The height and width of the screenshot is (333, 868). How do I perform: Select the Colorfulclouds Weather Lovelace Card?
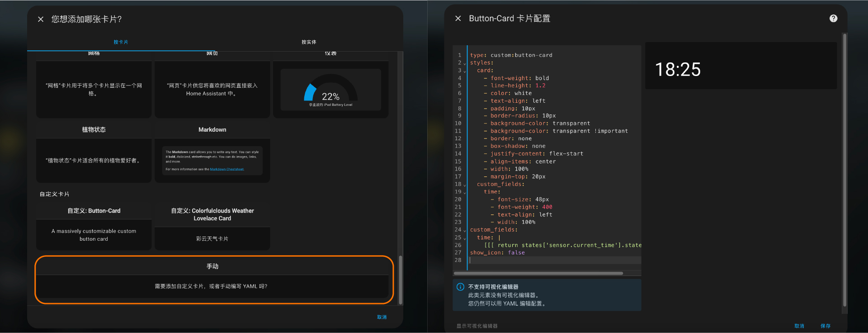pos(212,227)
